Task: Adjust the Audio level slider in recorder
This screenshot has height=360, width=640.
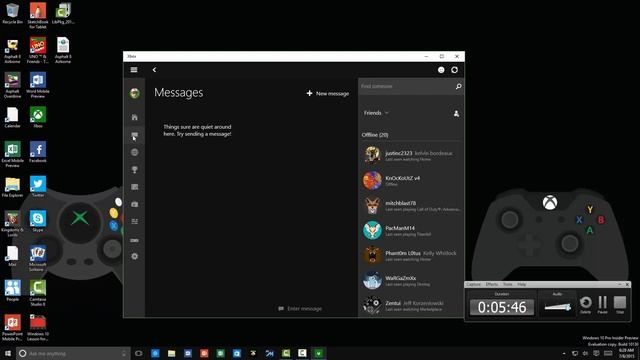Action: click(558, 307)
